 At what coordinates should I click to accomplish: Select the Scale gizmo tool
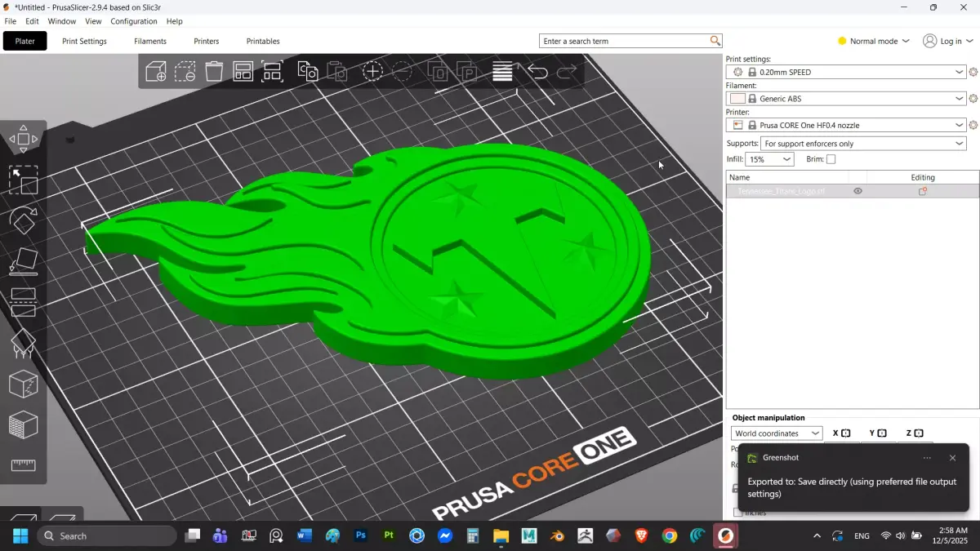(x=23, y=180)
